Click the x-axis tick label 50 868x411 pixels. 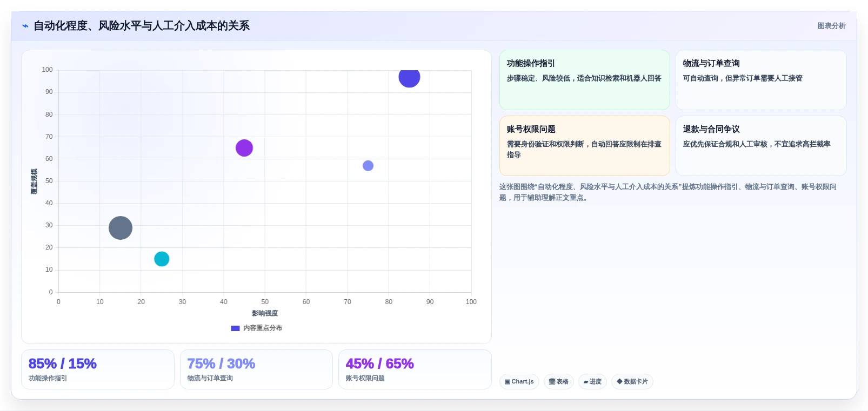(x=265, y=302)
